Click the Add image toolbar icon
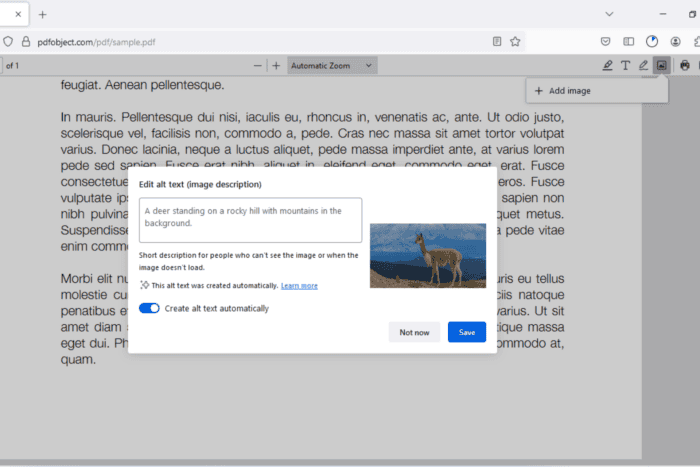The image size is (700, 467). pos(662,66)
